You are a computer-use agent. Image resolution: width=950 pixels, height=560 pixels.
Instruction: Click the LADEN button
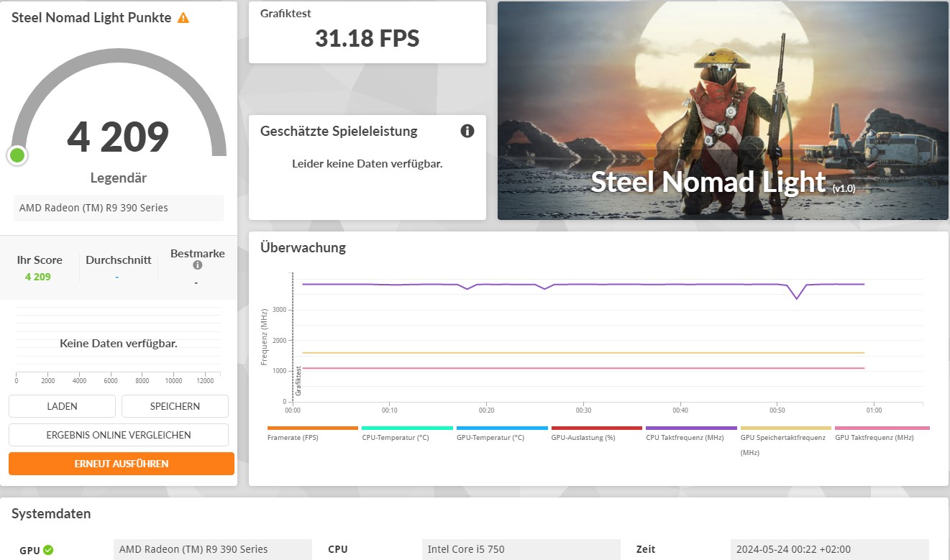62,406
